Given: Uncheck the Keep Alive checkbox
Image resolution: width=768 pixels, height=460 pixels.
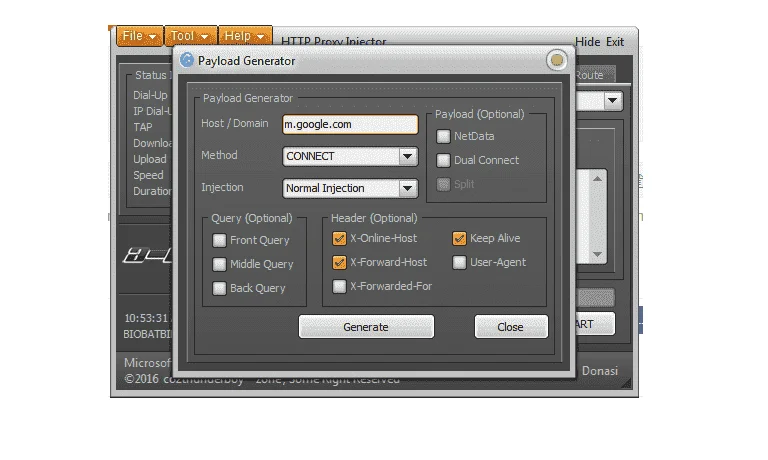Looking at the screenshot, I should pyautogui.click(x=459, y=239).
